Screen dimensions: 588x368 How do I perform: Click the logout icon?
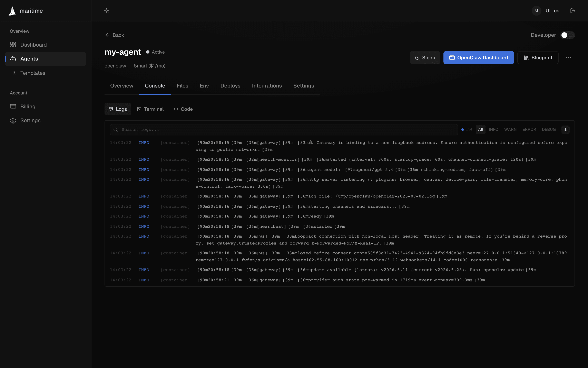click(573, 10)
